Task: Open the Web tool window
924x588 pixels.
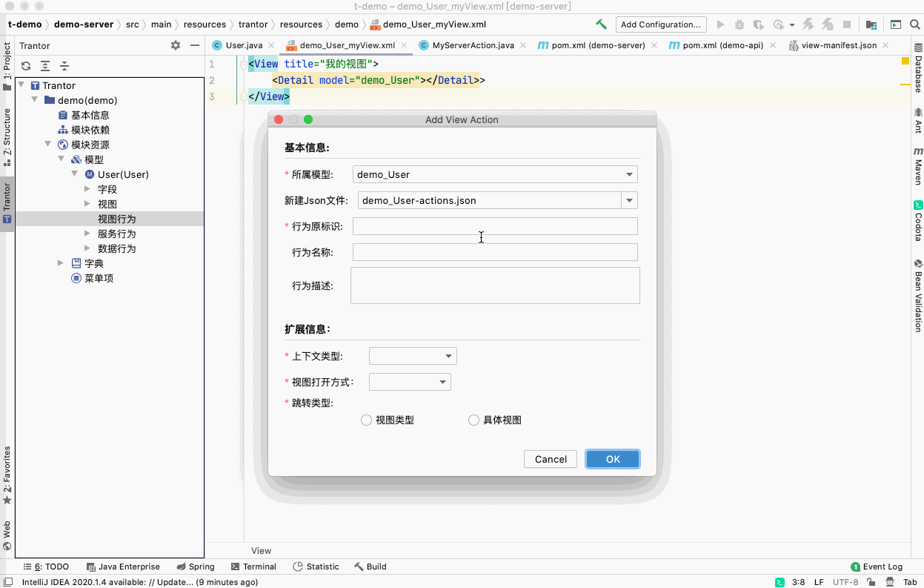Action: (x=7, y=535)
